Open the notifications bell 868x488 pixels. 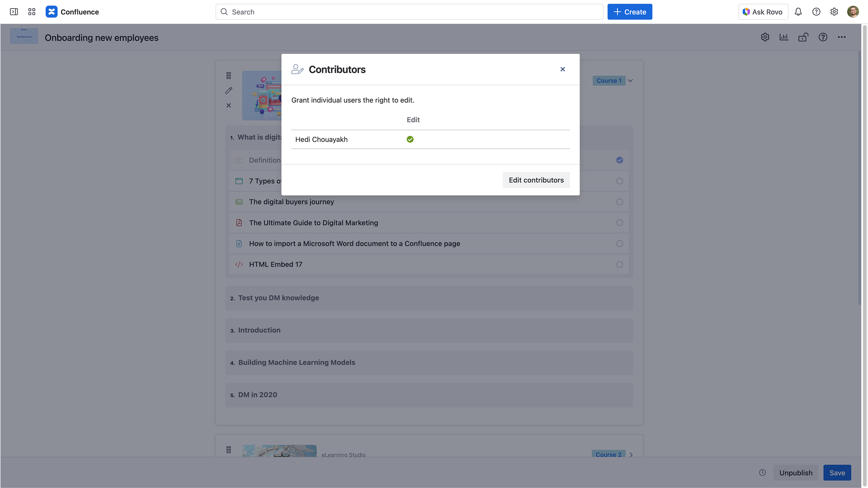pyautogui.click(x=798, y=12)
